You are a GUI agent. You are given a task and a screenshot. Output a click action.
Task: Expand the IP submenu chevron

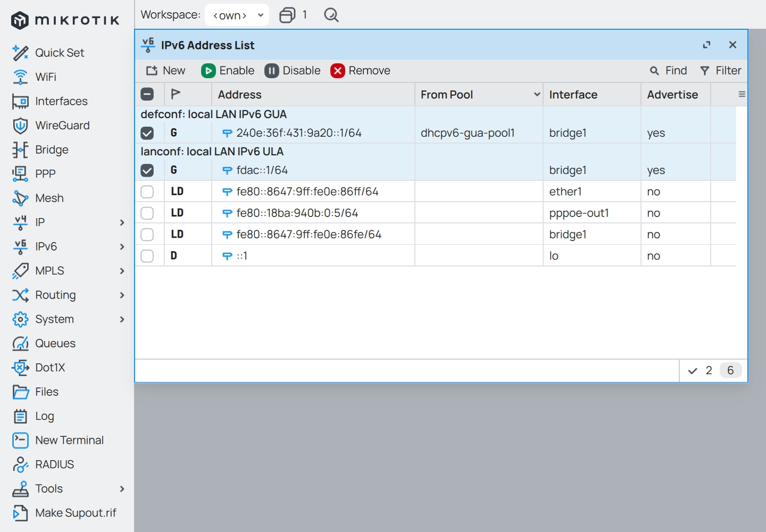point(122,222)
